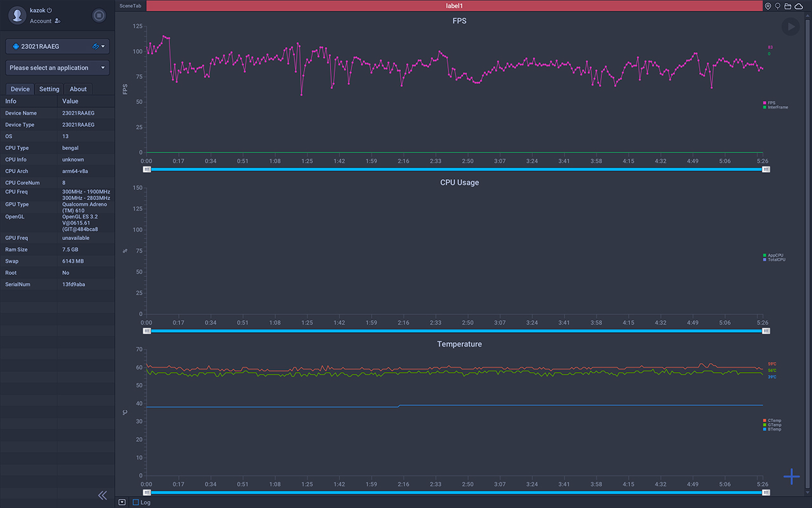This screenshot has height=508, width=812.
Task: Select CPU Arch value arm64-v8a
Action: click(75, 171)
